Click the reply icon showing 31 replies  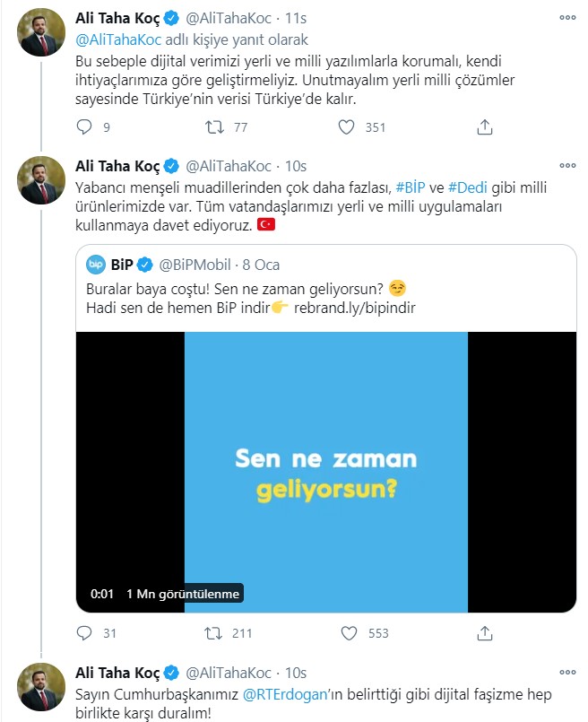[85, 633]
